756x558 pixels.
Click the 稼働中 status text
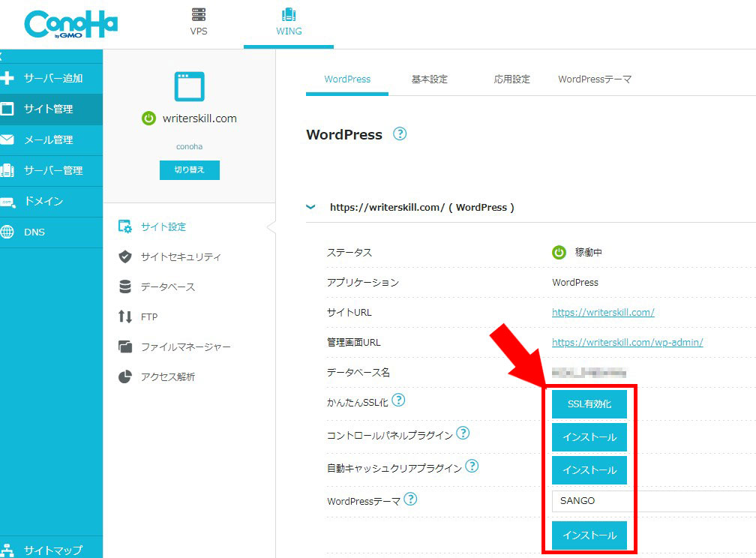tap(588, 252)
